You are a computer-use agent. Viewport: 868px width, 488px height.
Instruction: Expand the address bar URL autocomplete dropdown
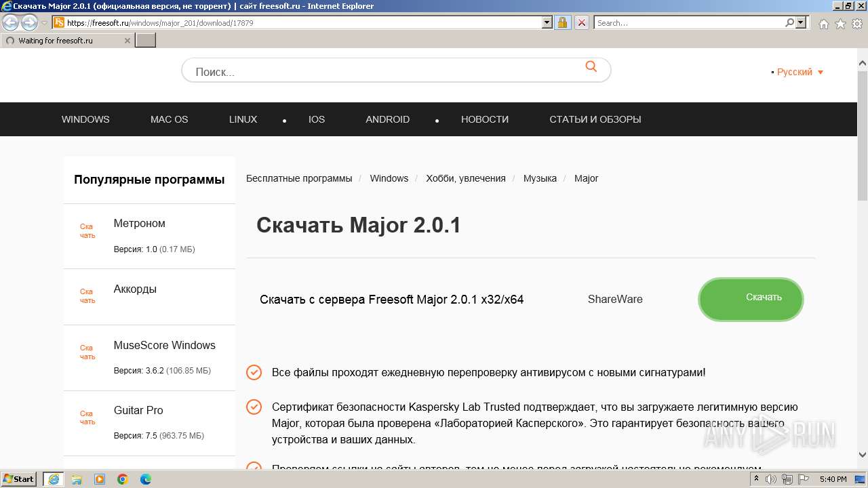click(x=547, y=22)
